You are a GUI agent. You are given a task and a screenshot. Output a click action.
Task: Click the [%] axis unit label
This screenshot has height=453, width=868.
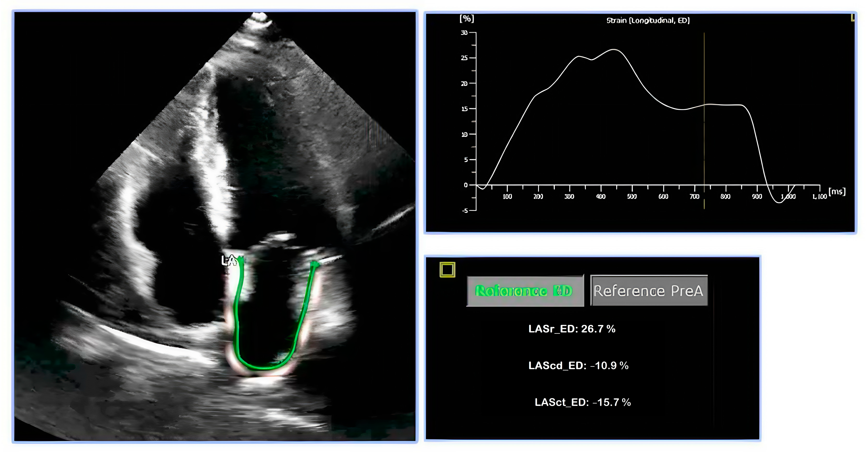click(x=467, y=19)
